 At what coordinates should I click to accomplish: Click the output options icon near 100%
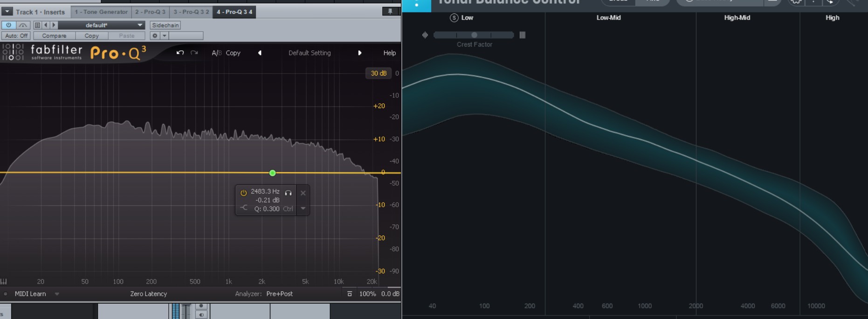point(350,294)
